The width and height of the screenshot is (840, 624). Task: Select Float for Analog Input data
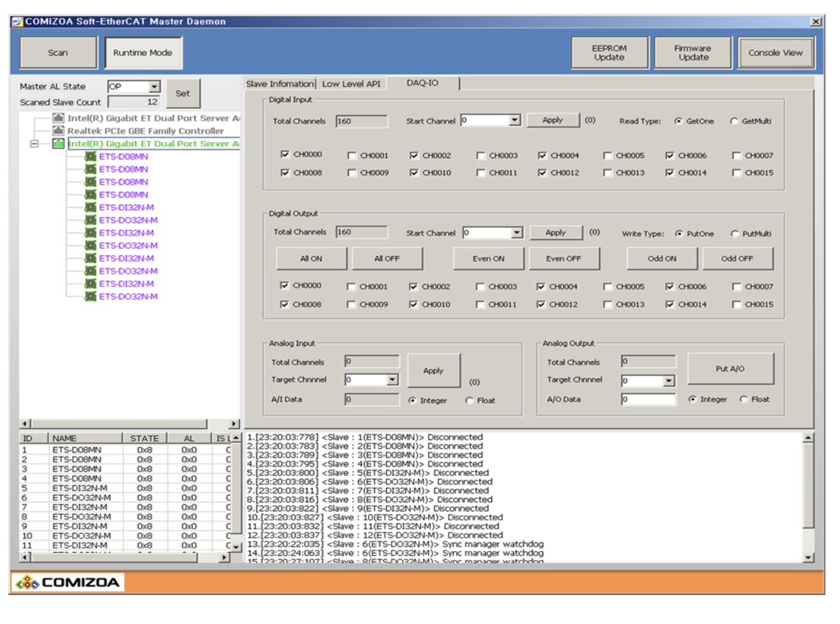(x=469, y=400)
